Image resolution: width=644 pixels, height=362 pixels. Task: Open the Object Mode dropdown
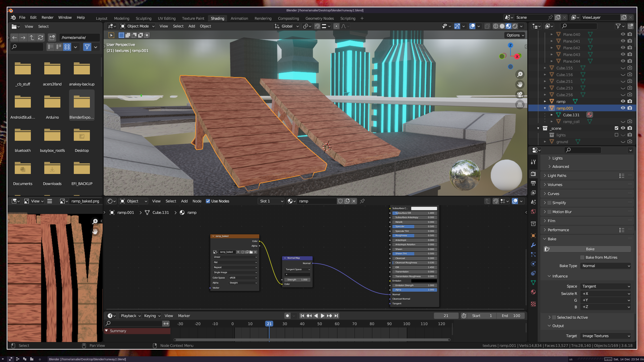[138, 26]
